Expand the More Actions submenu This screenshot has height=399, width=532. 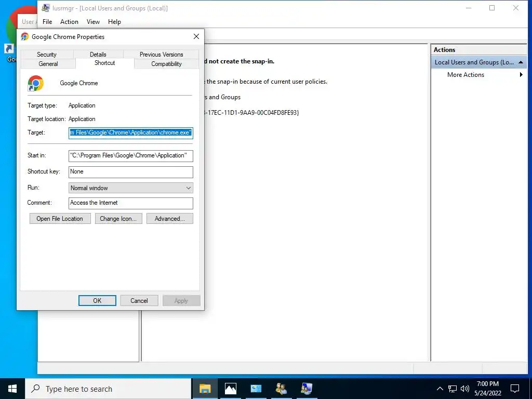[x=521, y=75]
